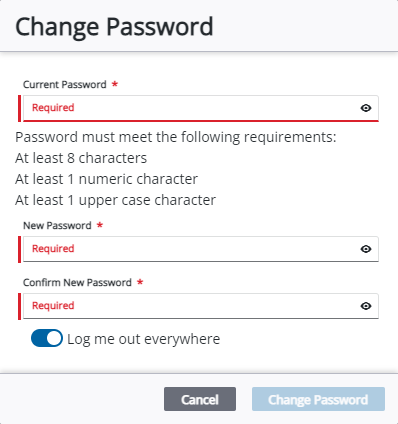Click the Change Password dialog title
The image size is (398, 424).
click(114, 27)
